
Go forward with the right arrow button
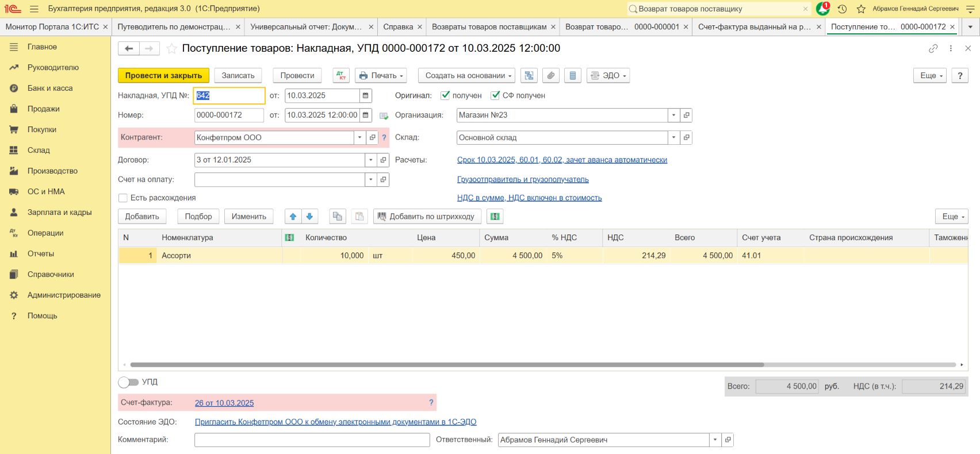coord(149,49)
